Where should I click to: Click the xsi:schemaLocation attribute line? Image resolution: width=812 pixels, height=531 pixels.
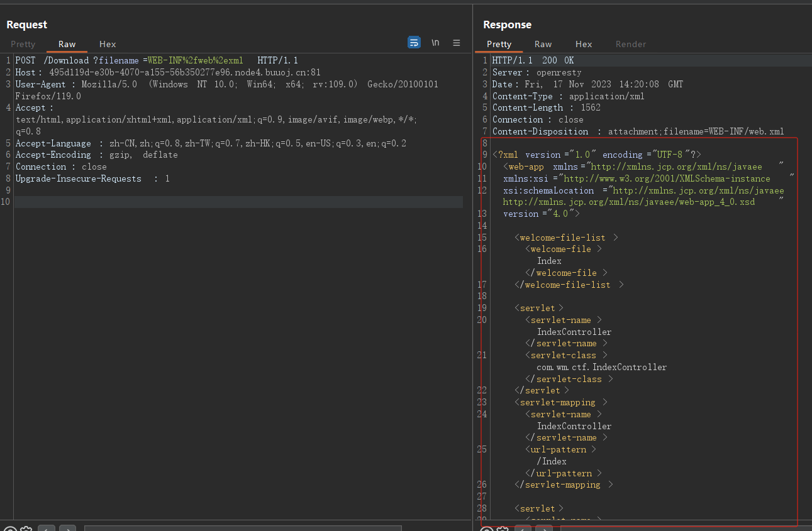tap(643, 190)
